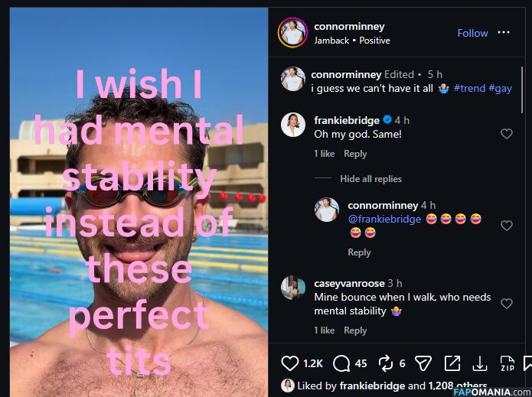The image size is (532, 397).
Task: Open the #trend hashtag link
Action: pyautogui.click(x=469, y=88)
